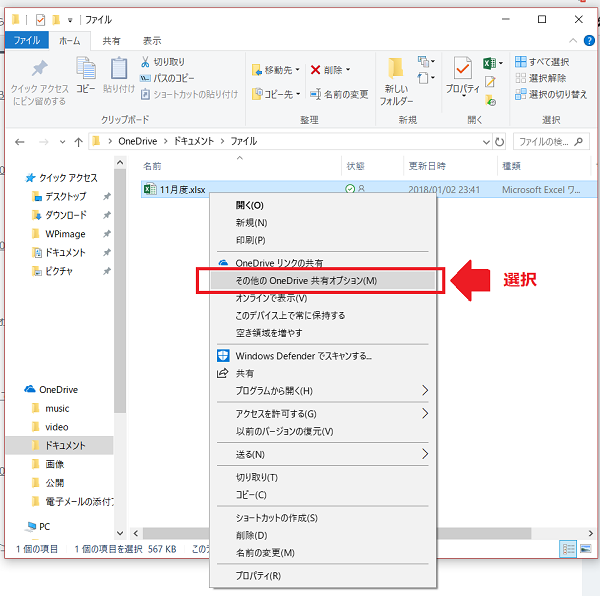Expand Send to (送る) submenu
The height and width of the screenshot is (596, 600).
tap(425, 454)
